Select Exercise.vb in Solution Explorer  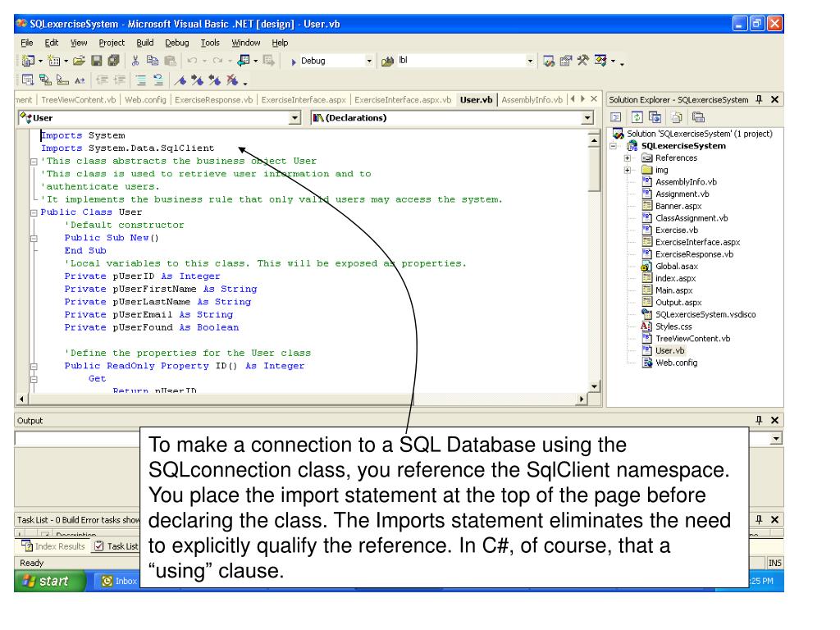pyautogui.click(x=677, y=231)
